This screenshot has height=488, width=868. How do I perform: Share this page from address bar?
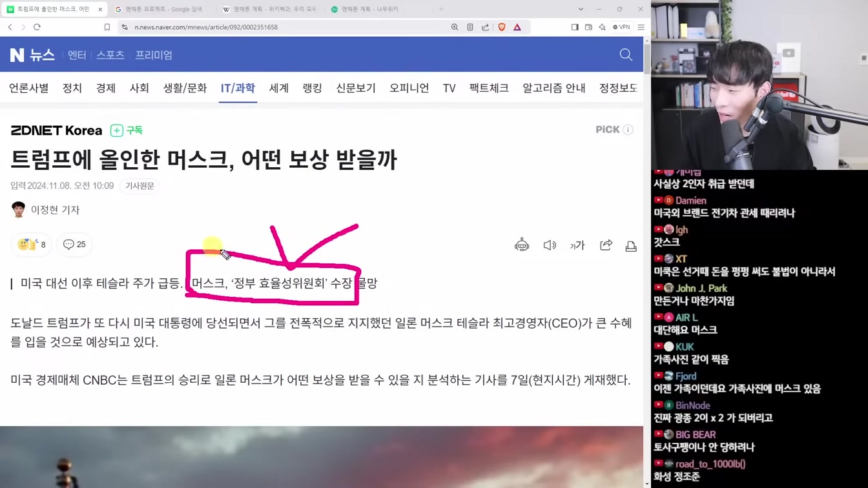[486, 27]
